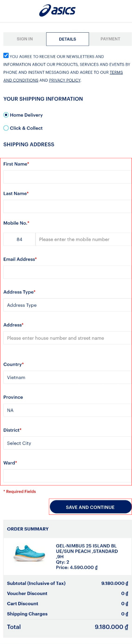Switch to the Payment tab

pyautogui.click(x=110, y=39)
